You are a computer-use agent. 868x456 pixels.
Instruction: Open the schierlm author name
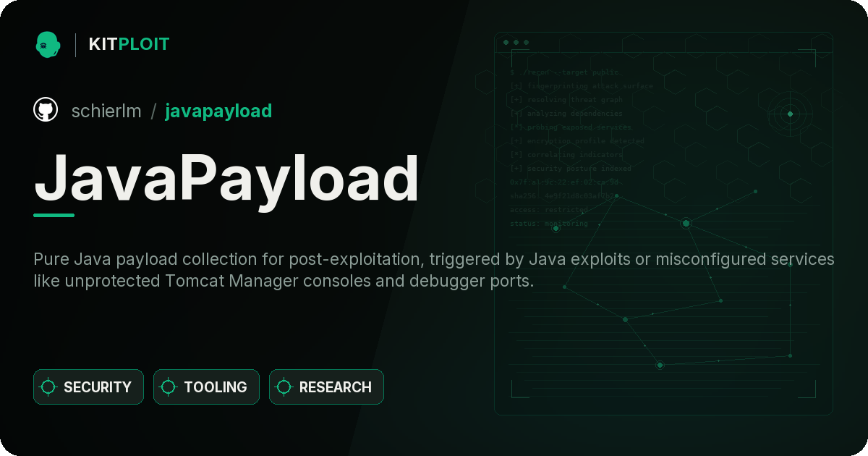click(x=106, y=111)
